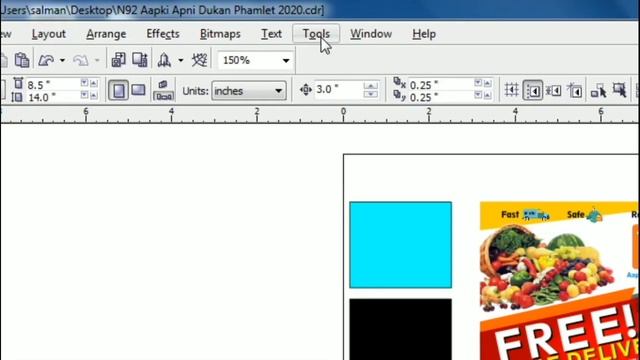Click the page width 8.5 field
This screenshot has height=360, width=640.
52,85
